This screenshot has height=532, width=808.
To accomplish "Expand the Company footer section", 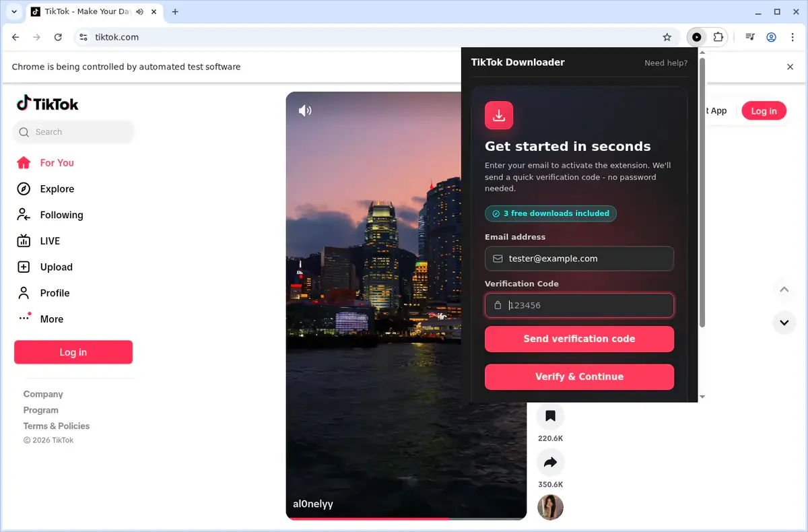I will point(43,394).
